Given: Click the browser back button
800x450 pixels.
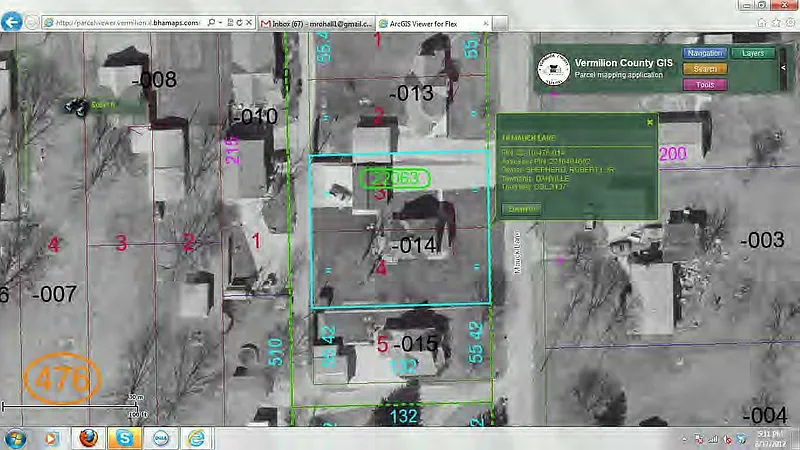Looking at the screenshot, I should point(12,21).
